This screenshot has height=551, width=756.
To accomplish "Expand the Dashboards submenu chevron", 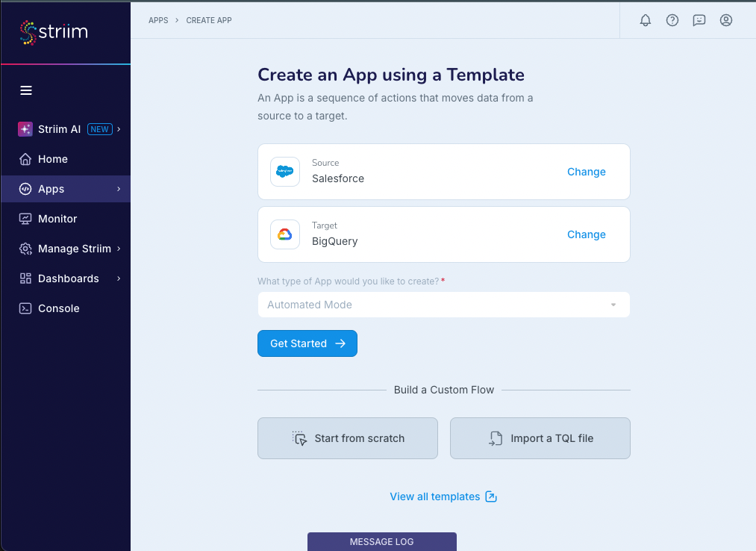I will (x=119, y=278).
